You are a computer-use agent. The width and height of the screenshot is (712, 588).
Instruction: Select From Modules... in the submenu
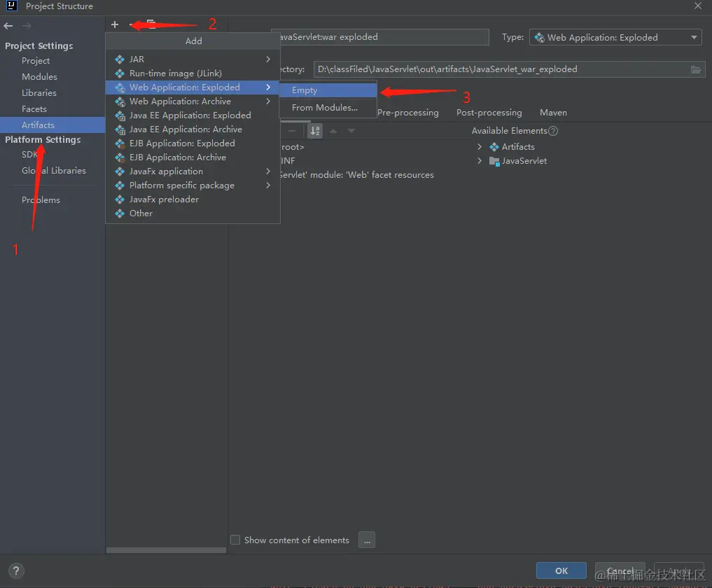328,108
